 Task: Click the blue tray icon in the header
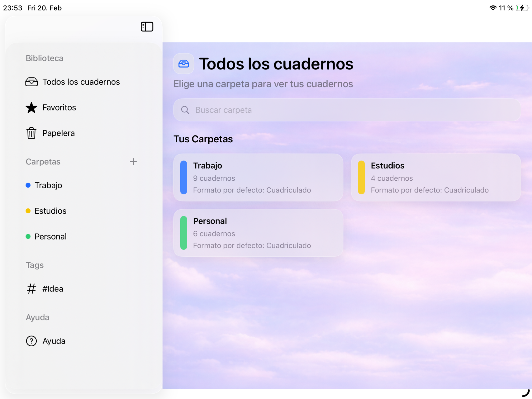(183, 64)
